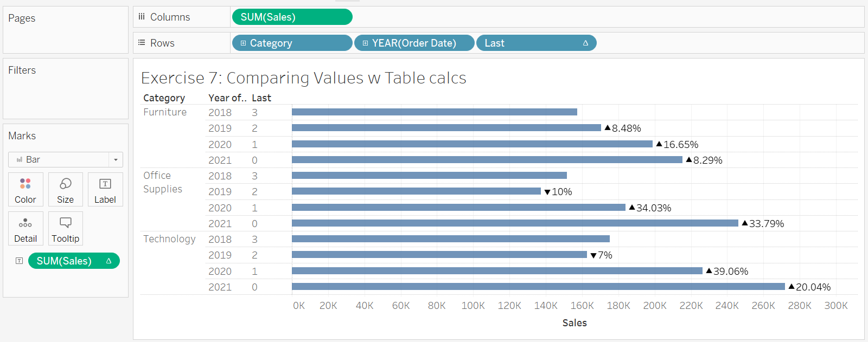Select the SUM(Sales) pill on Columns
The width and height of the screenshot is (868, 342).
coord(292,17)
